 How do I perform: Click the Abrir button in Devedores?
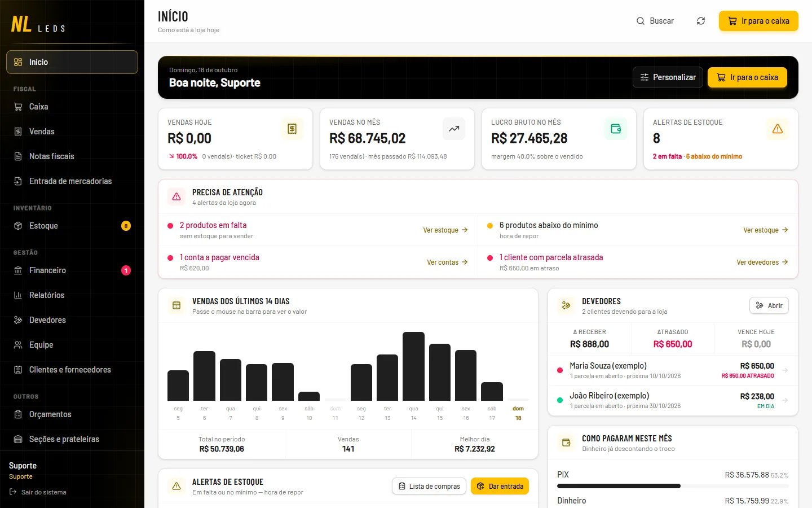769,305
